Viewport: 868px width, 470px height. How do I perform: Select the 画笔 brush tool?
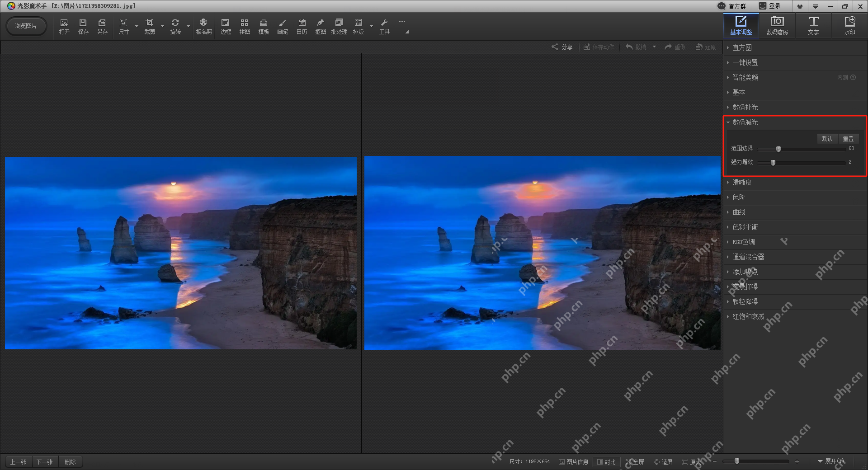(283, 27)
